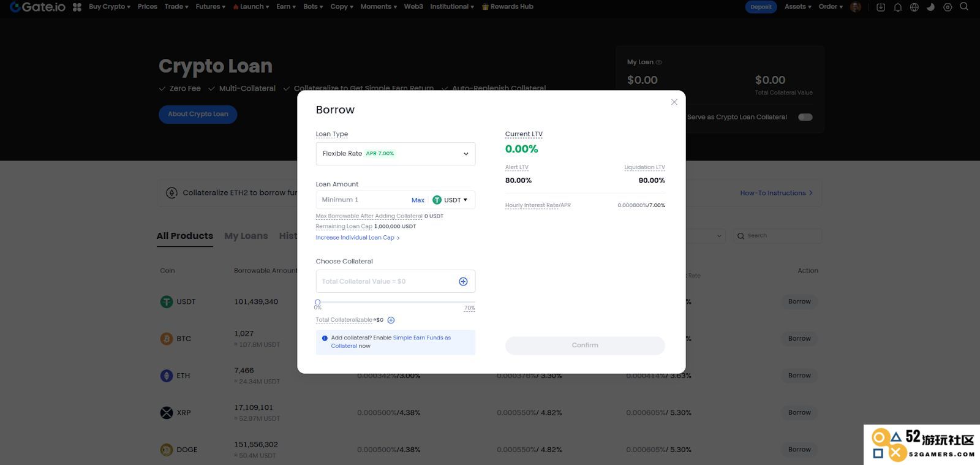The image size is (980, 465).
Task: Click the Liquidation LTV label
Action: (x=644, y=167)
